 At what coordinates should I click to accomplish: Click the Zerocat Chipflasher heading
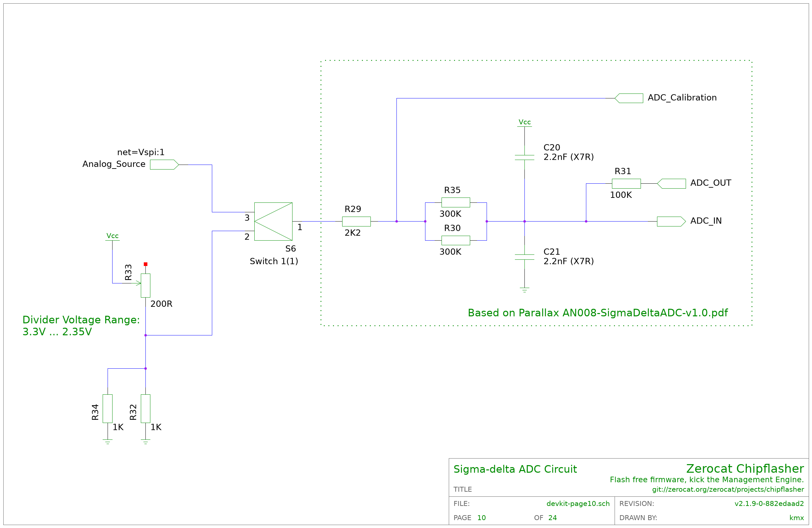tap(745, 469)
